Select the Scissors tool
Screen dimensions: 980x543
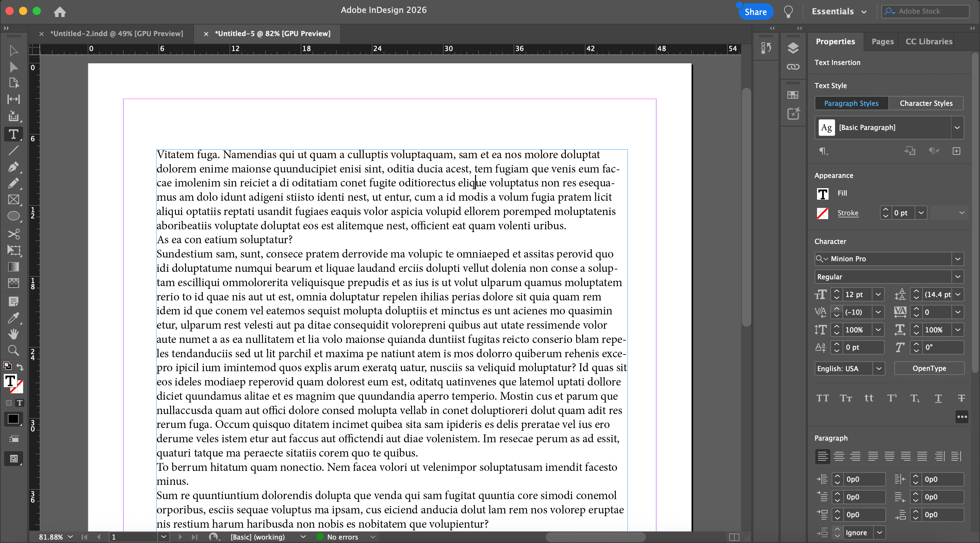[x=13, y=233]
